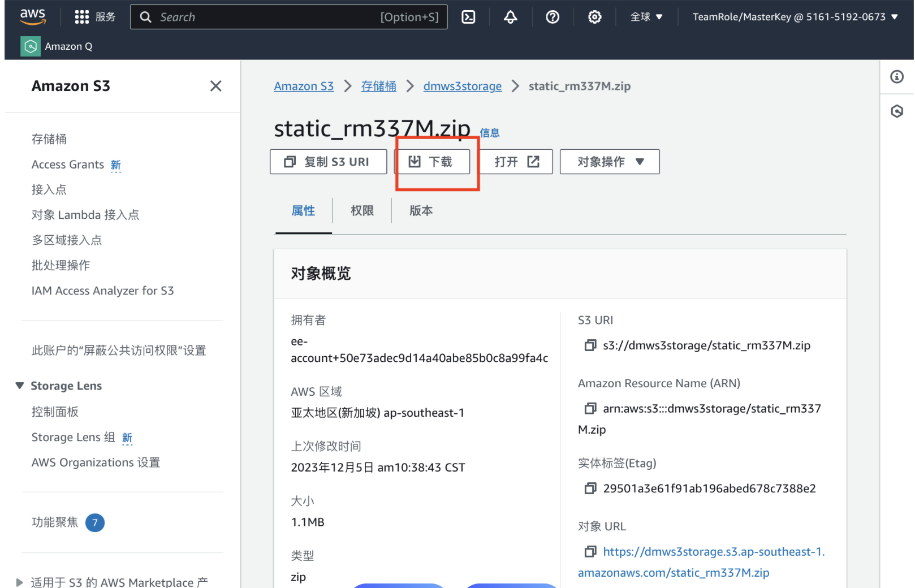Click the 对象概览 section heading
915x588 pixels.
321,274
